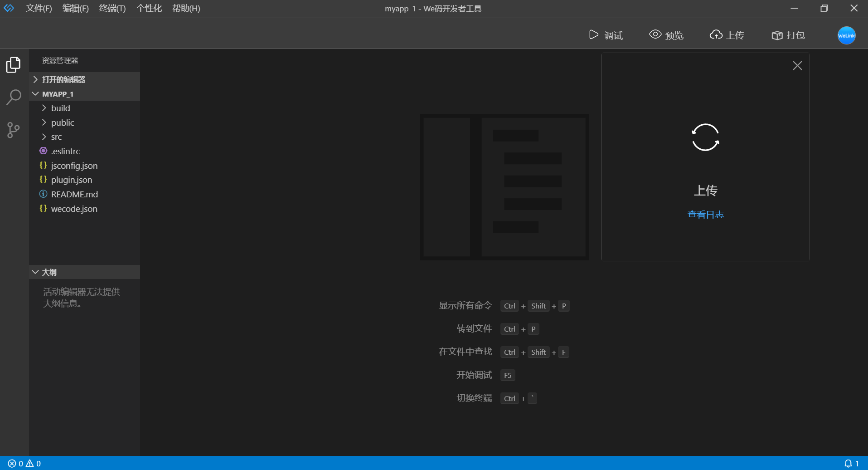The height and width of the screenshot is (470, 868).
Task: Select the Search icon in the sidebar
Action: coord(13,97)
